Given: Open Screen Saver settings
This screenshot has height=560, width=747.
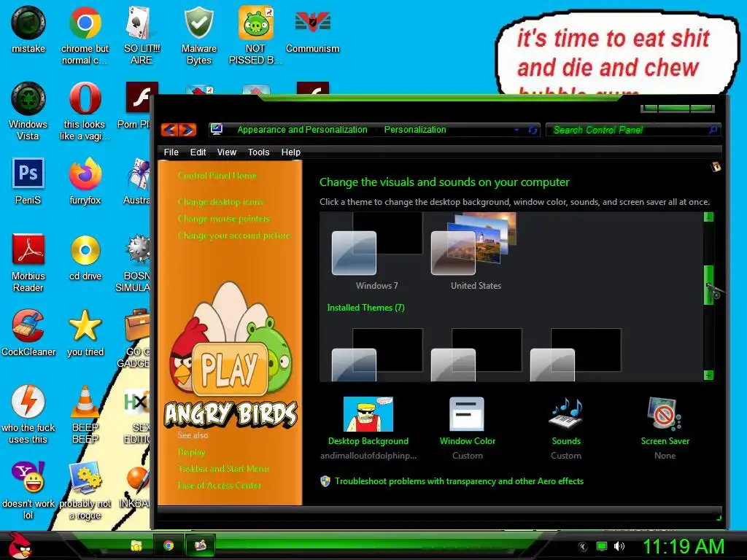Looking at the screenshot, I should click(665, 429).
